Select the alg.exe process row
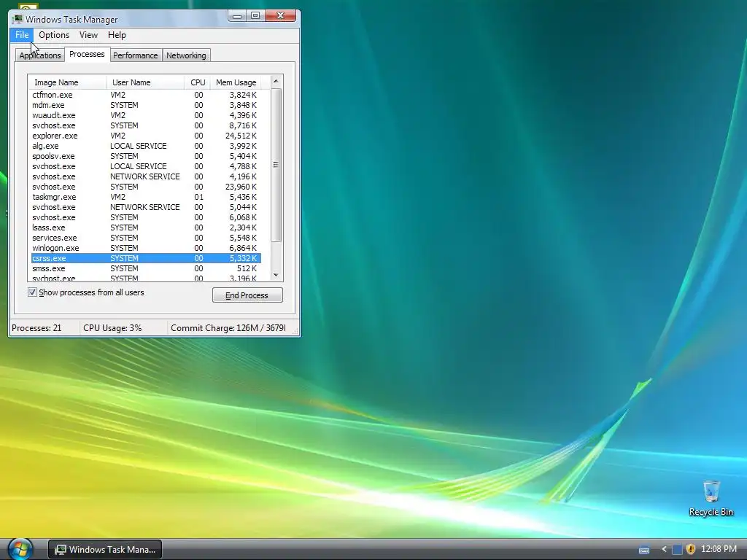This screenshot has width=747, height=560. coord(146,146)
